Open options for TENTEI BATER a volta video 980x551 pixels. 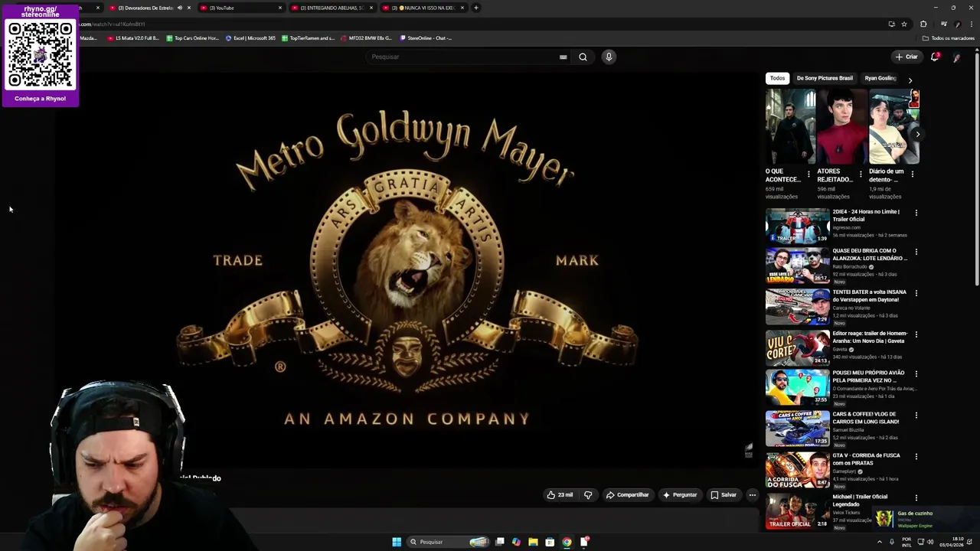click(x=916, y=292)
